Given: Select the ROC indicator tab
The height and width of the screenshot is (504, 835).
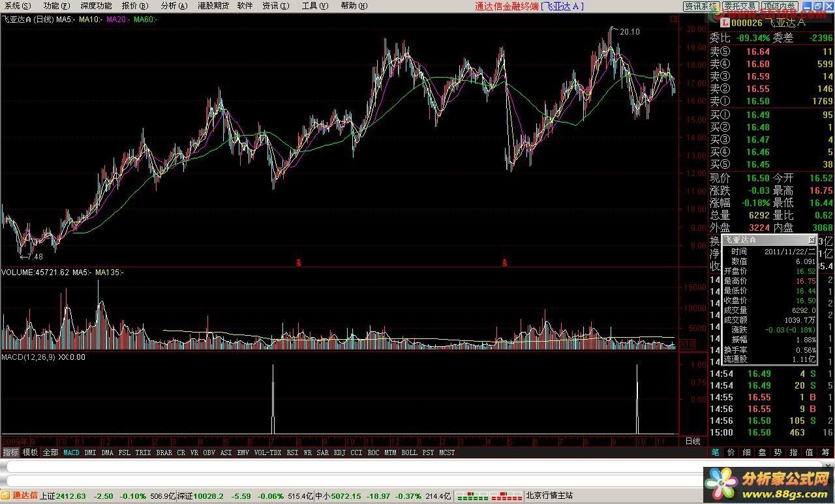Looking at the screenshot, I should click(373, 452).
